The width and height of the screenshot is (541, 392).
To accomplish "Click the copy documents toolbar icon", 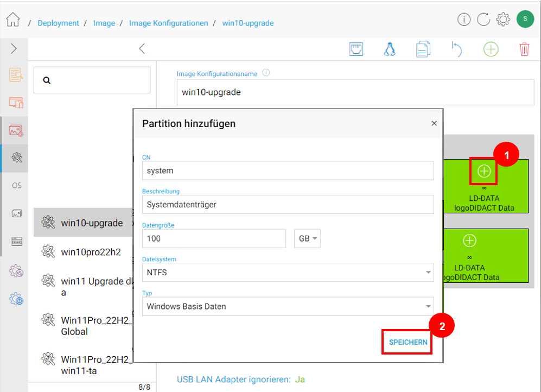I will point(423,49).
